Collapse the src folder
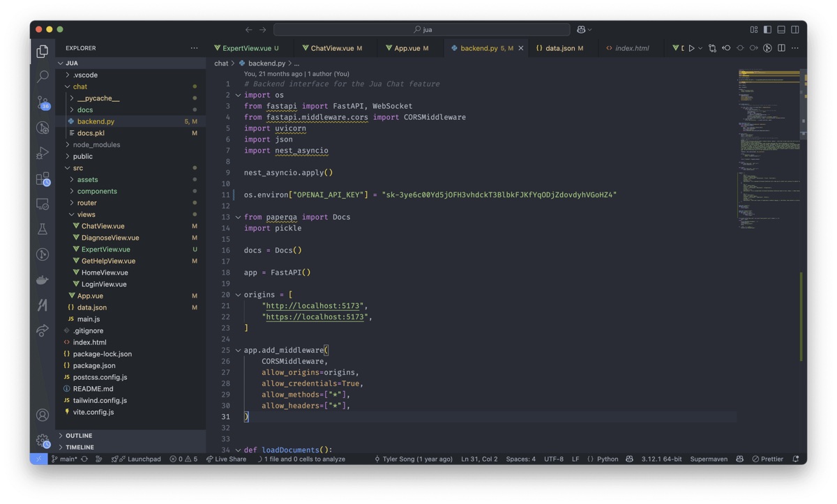Image resolution: width=837 pixels, height=504 pixels. tap(68, 168)
